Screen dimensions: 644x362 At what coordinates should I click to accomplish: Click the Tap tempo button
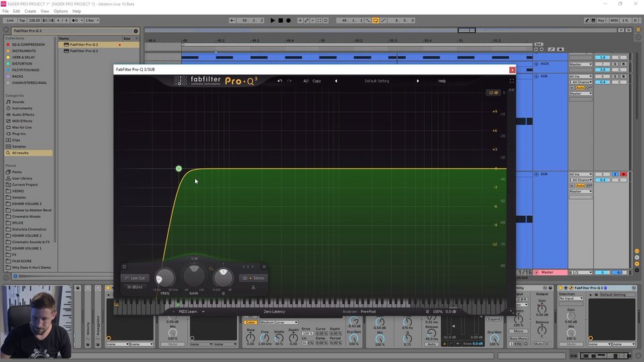(22, 20)
